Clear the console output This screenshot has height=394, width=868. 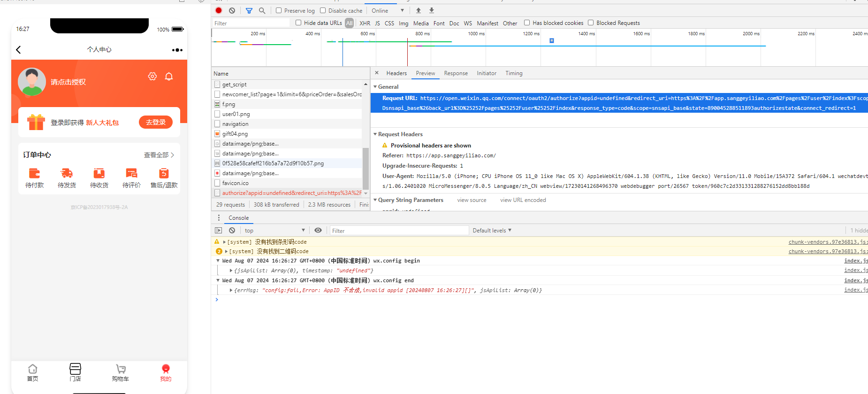coord(232,231)
